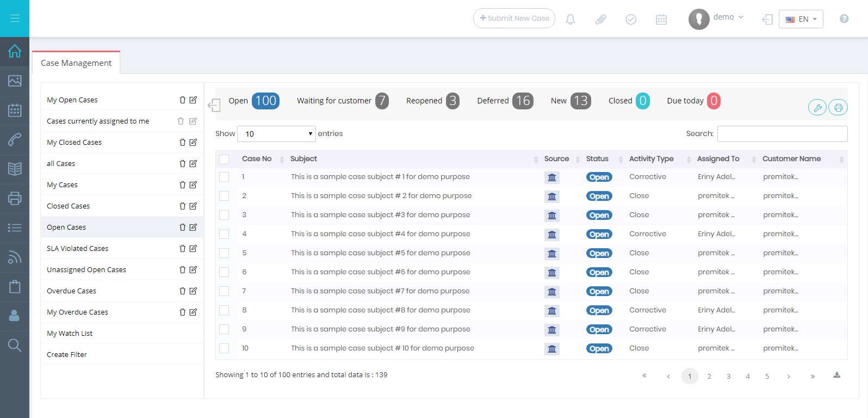The width and height of the screenshot is (868, 418).
Task: Collapse the filter panel arrow icon
Action: [214, 105]
